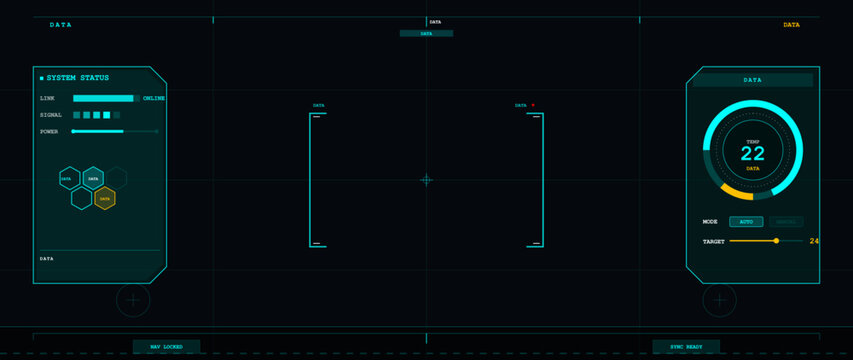The height and width of the screenshot is (360, 853).
Task: Click the plus circle below System Status panel
Action: [133, 300]
